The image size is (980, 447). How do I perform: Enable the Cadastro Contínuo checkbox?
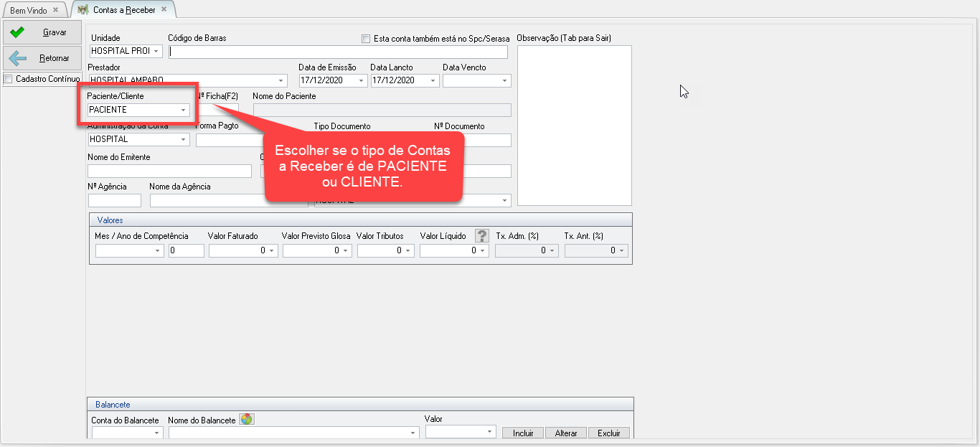click(9, 79)
